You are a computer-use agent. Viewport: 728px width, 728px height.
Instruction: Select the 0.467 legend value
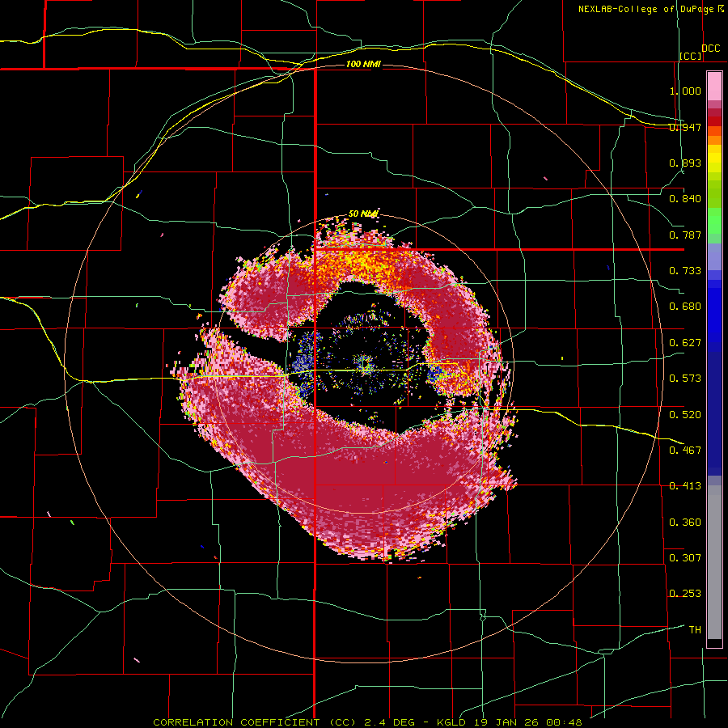click(x=685, y=450)
